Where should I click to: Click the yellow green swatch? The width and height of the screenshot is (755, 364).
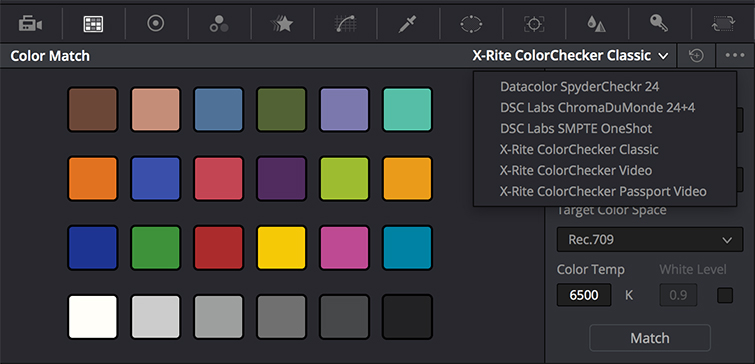pos(344,179)
